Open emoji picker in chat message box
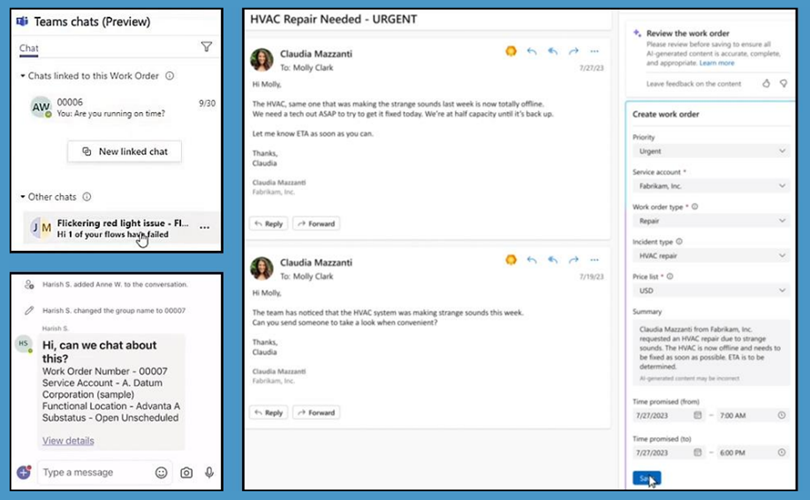 [161, 473]
